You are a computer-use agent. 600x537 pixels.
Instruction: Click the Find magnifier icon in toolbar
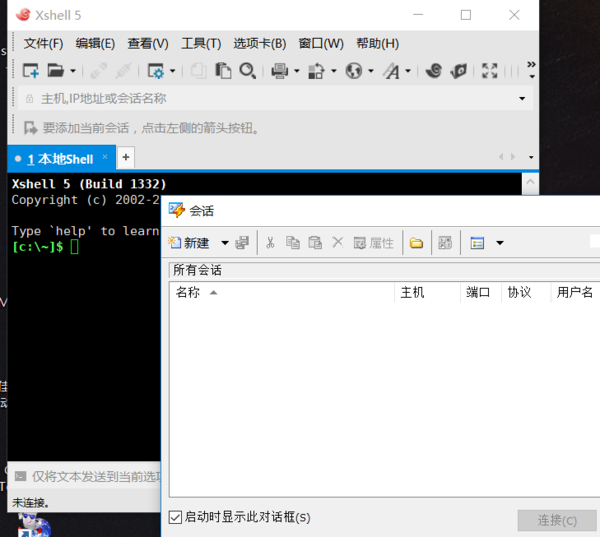pos(248,71)
